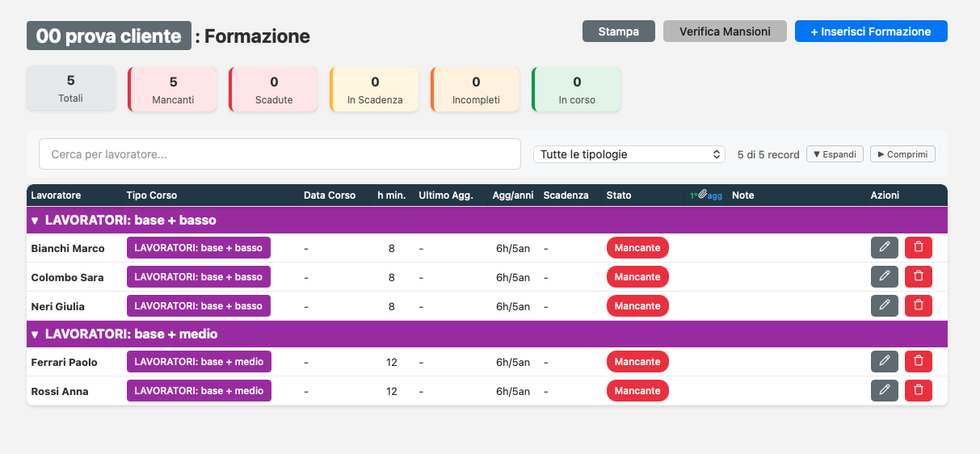Screen dimensions: 980x454
Task: Filter by the Mancanti card
Action: tap(172, 89)
